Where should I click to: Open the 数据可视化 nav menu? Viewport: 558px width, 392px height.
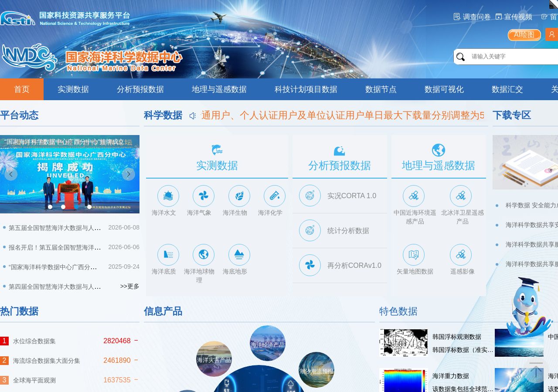444,89
